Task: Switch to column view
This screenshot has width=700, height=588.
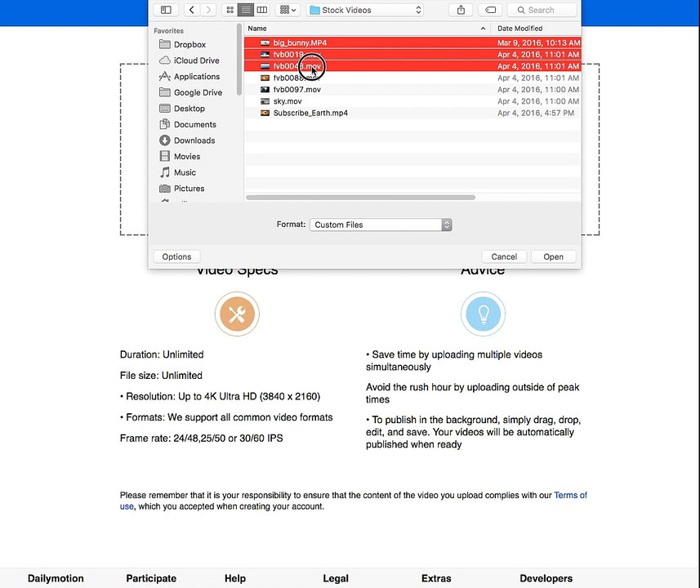Action: point(262,10)
